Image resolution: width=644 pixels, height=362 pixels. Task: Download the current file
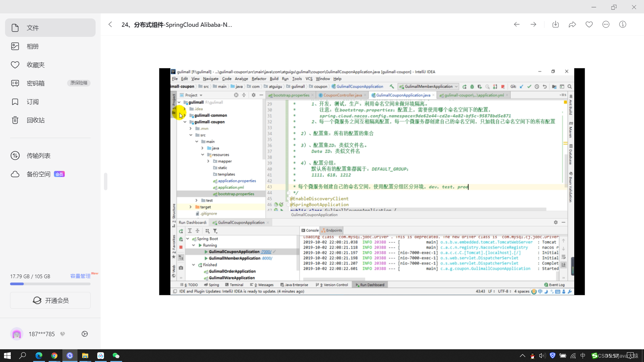555,24
